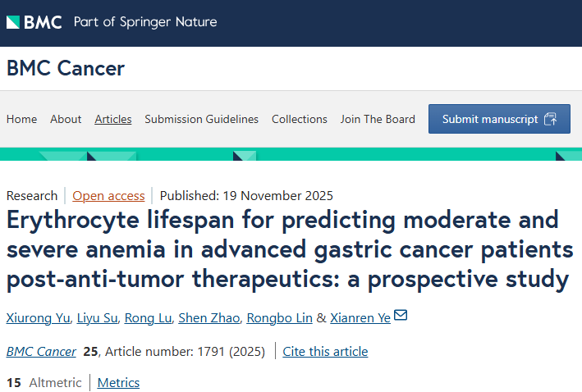582x392 pixels.
Task: Click the BMC logo icon
Action: pyautogui.click(x=34, y=22)
